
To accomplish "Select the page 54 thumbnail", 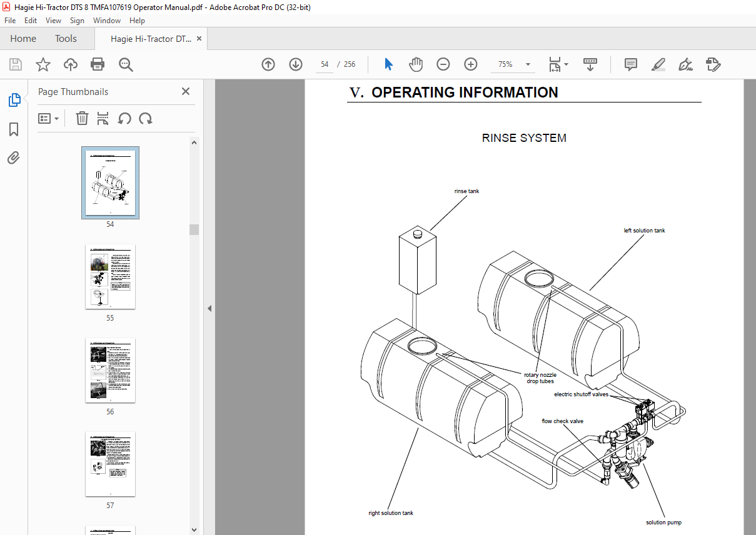I will click(x=110, y=182).
